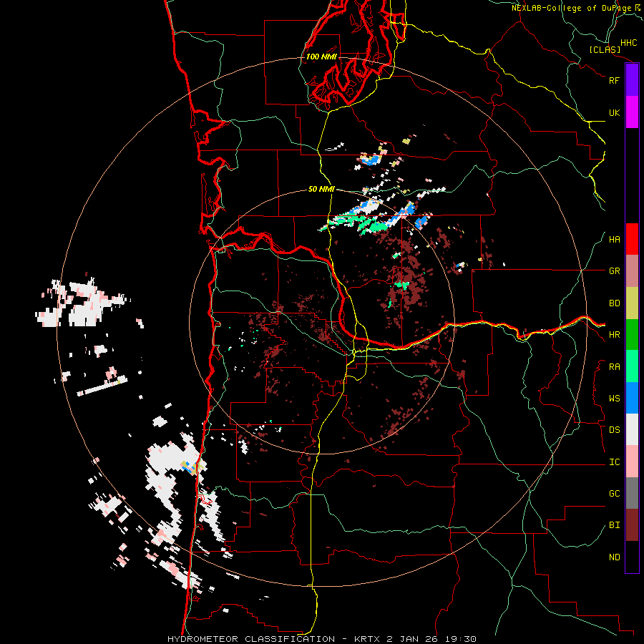
Task: Click the "100 NMI" range ring label
Action: [x=321, y=57]
